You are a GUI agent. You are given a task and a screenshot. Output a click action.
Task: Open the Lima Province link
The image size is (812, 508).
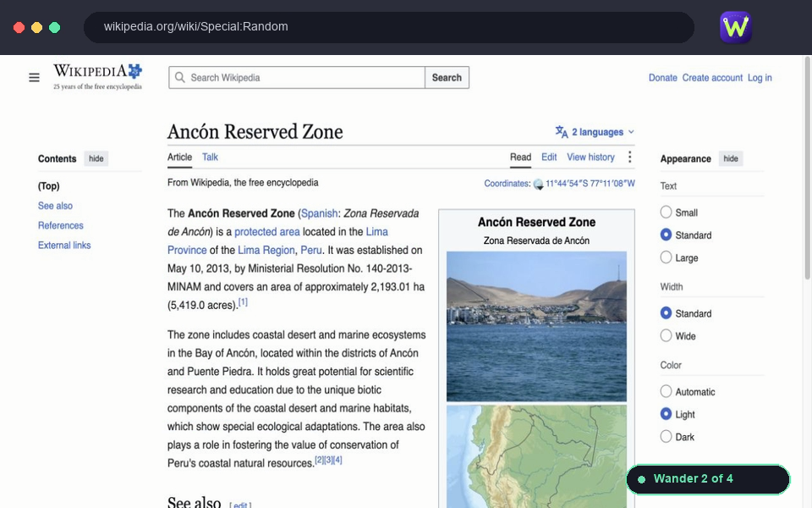tap(376, 232)
